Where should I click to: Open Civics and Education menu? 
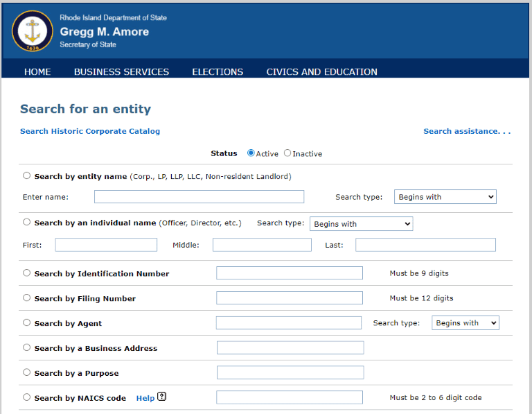click(321, 71)
